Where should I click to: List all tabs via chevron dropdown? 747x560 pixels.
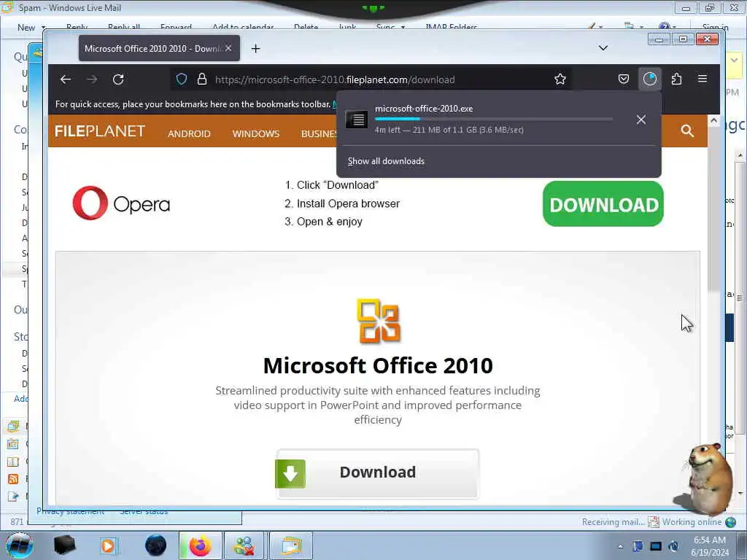point(603,48)
